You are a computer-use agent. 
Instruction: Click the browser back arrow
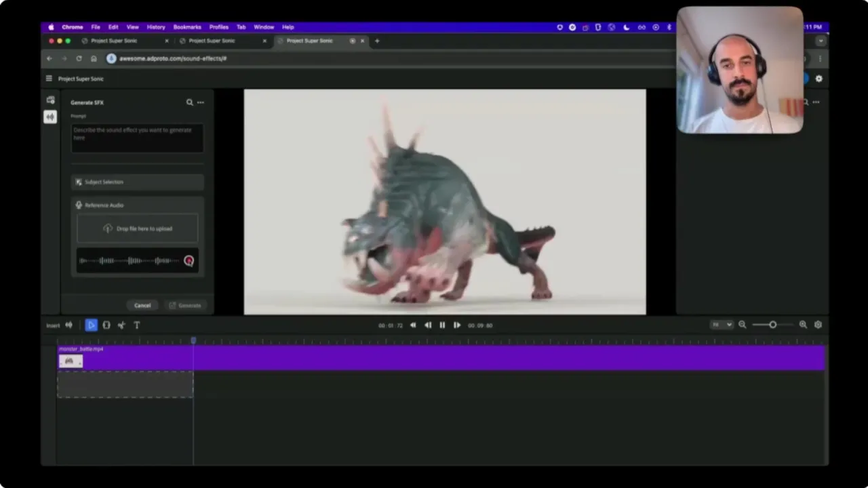point(50,58)
